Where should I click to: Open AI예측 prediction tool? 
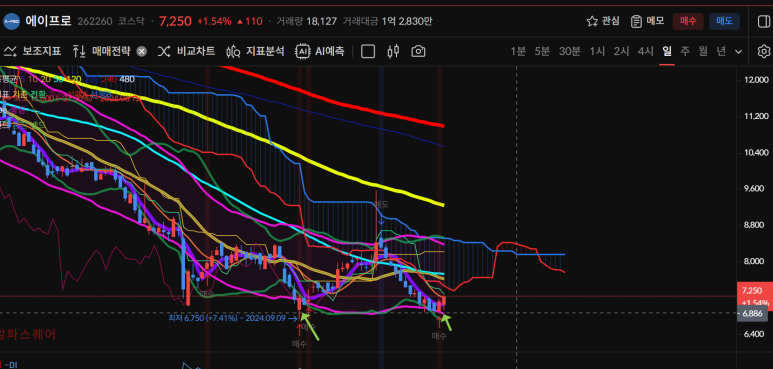[320, 51]
